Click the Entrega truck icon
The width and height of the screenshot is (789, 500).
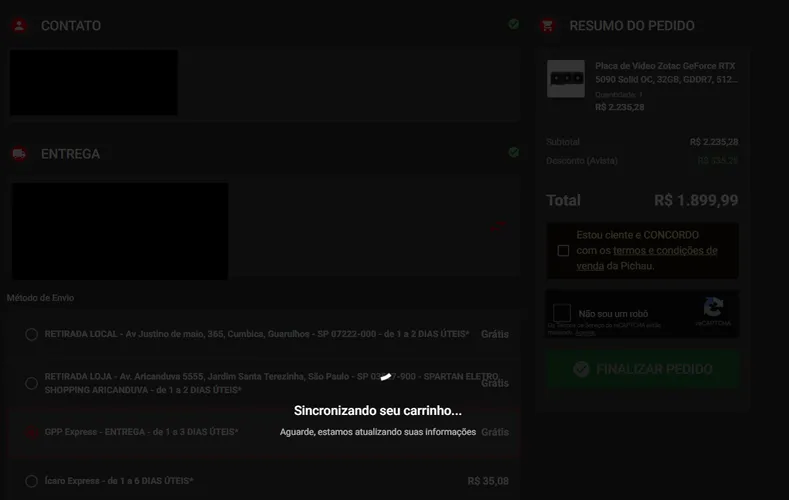coord(19,154)
